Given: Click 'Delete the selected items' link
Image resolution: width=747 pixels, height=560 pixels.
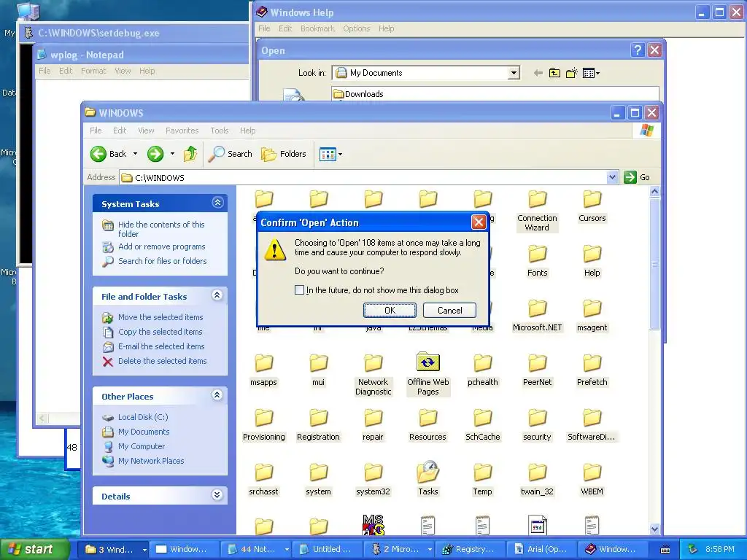Looking at the screenshot, I should 163,361.
